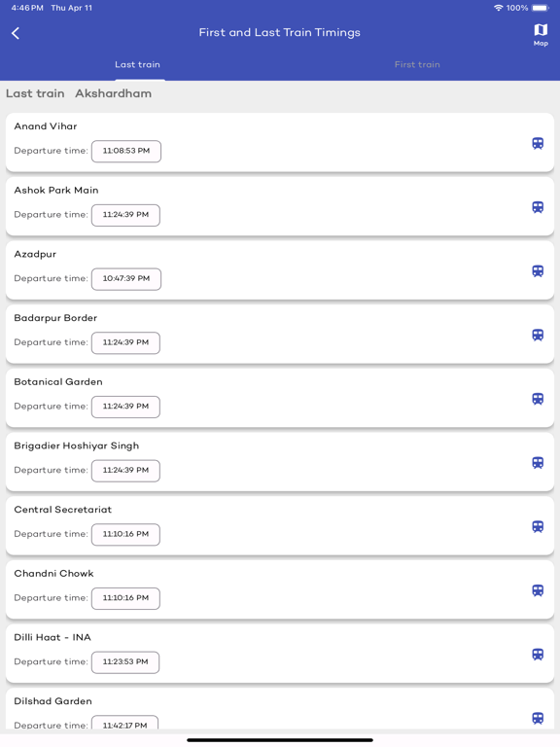Image resolution: width=560 pixels, height=747 pixels.
Task: Open the Azadpur station name
Action: 35,254
